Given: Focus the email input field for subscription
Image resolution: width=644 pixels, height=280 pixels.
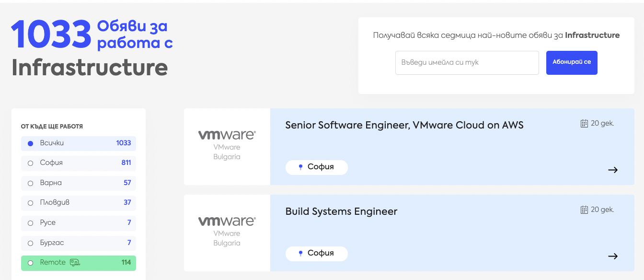Looking at the screenshot, I should pos(467,63).
